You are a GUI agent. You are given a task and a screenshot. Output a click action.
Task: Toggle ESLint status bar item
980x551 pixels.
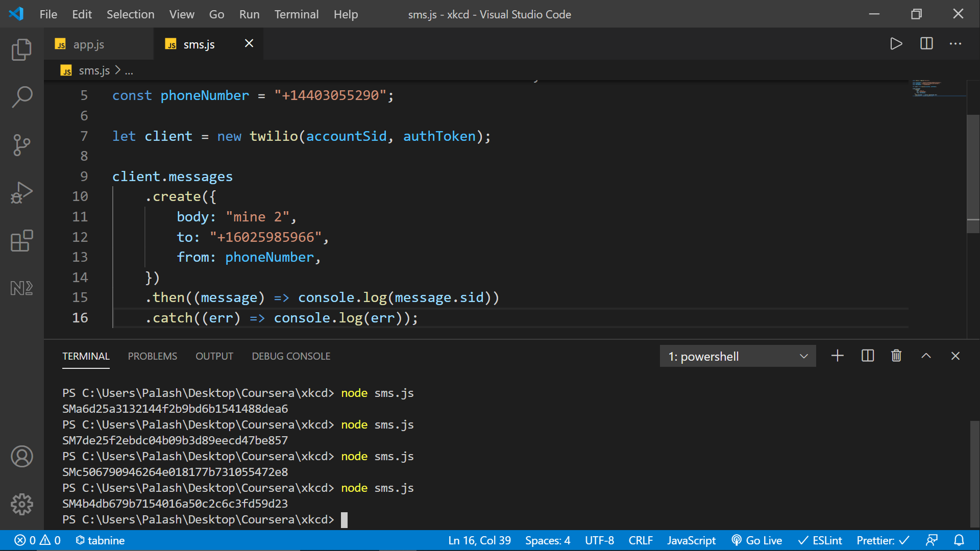(820, 540)
